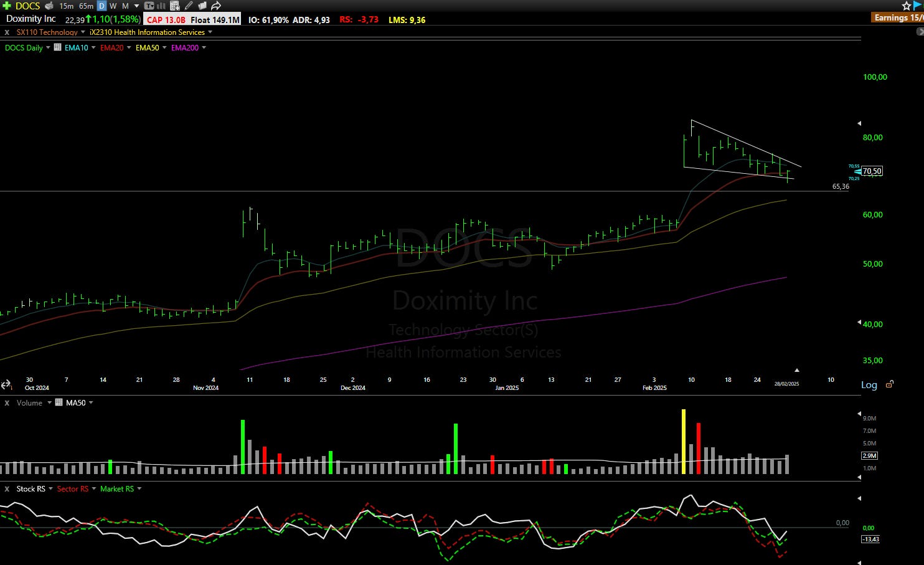Screen dimensions: 924x565
Task: Click the 65,36 horizontal line price label
Action: (x=841, y=186)
